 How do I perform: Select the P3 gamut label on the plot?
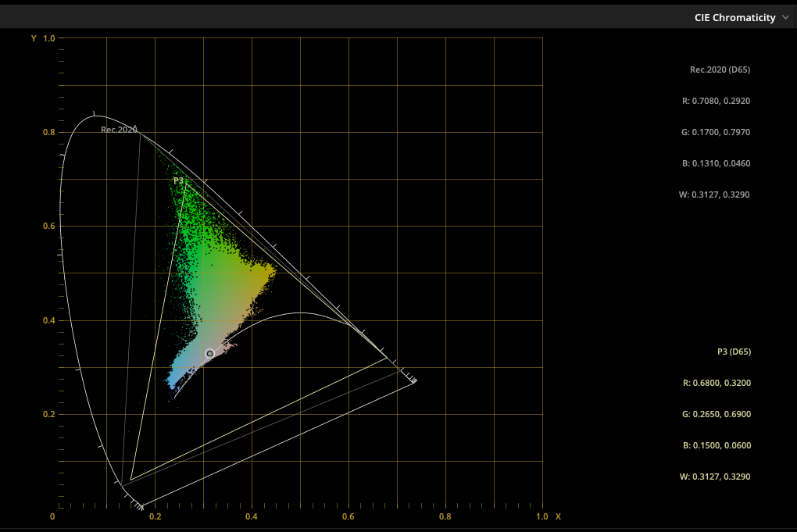click(x=178, y=180)
